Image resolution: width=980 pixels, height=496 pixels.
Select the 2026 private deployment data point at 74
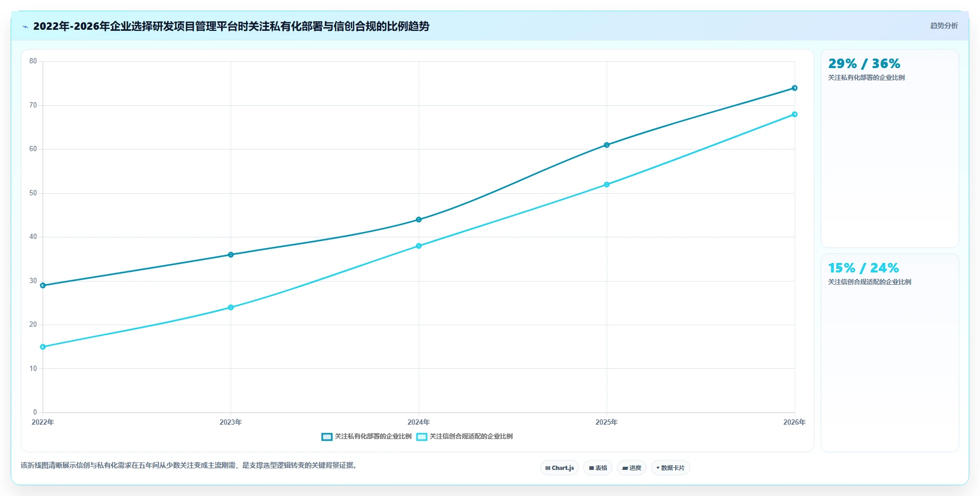pyautogui.click(x=795, y=88)
